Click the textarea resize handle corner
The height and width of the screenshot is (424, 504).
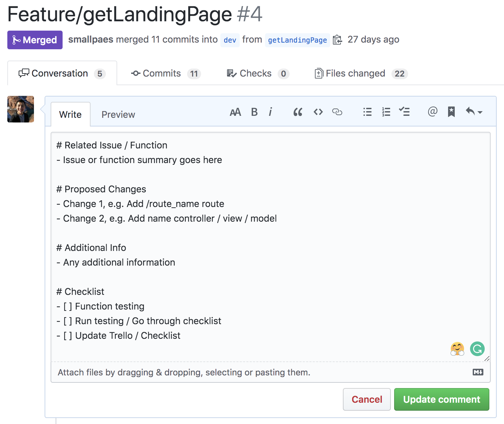(487, 358)
